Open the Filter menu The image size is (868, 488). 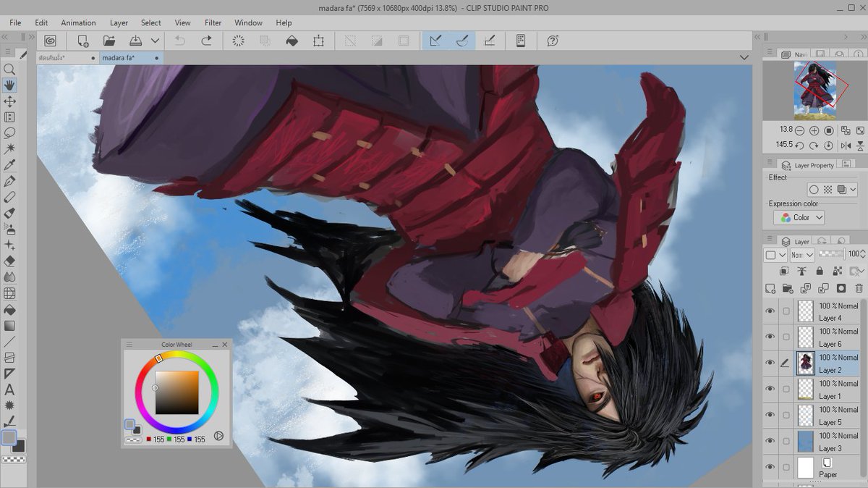click(213, 22)
